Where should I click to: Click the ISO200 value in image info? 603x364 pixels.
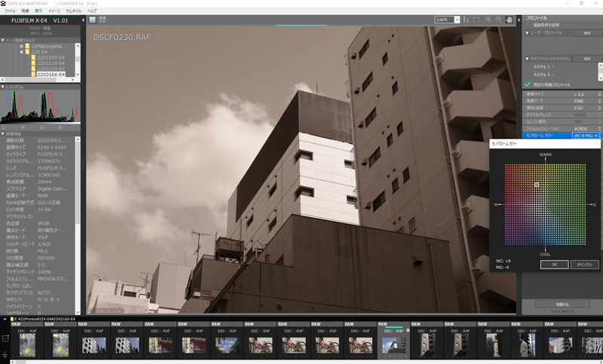[x=46, y=258]
